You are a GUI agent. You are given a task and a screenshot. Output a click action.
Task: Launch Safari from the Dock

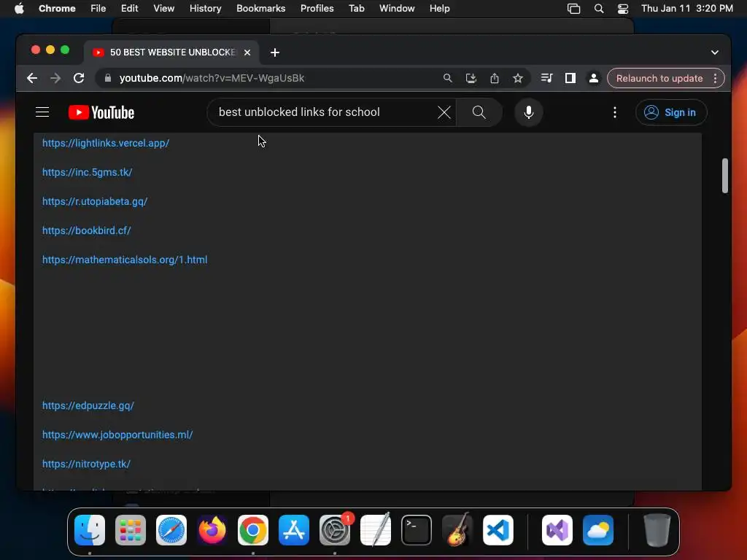(x=171, y=529)
